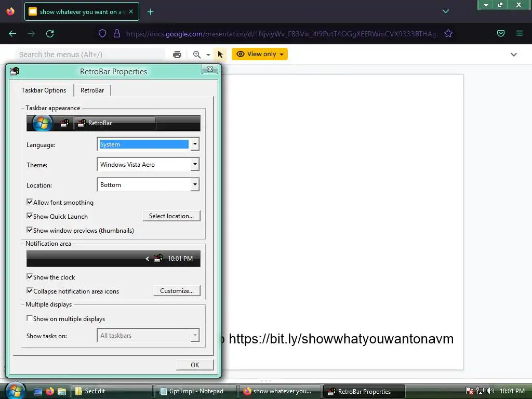532x399 pixels.
Task: Toggle Collapse notification area icons checkbox
Action: pyautogui.click(x=30, y=291)
